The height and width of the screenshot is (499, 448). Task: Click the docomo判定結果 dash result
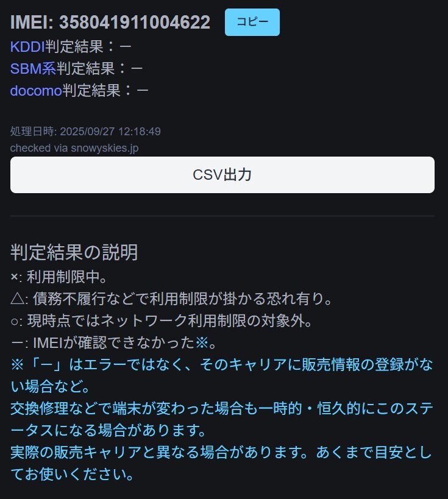[x=143, y=91]
